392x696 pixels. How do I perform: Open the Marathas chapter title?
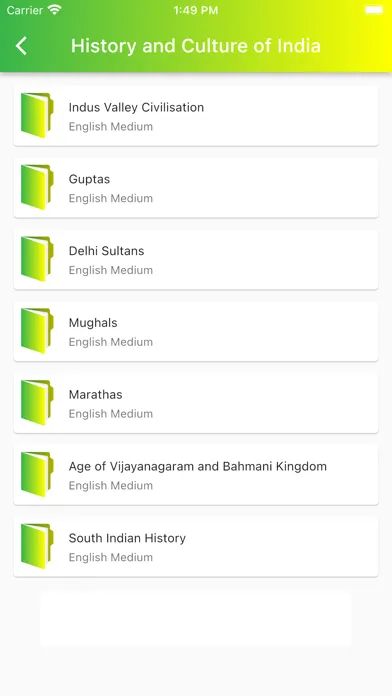[95, 395]
